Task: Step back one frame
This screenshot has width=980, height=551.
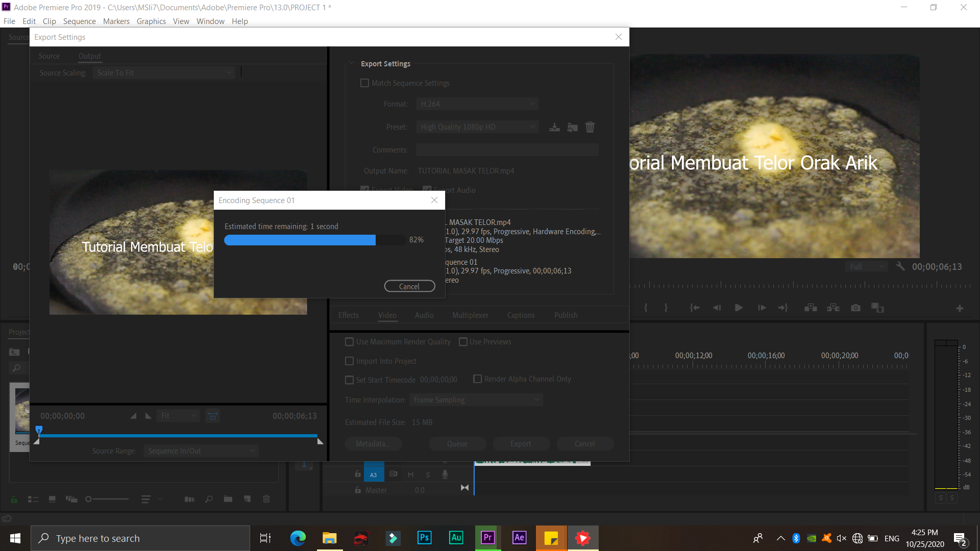Action: coord(717,308)
